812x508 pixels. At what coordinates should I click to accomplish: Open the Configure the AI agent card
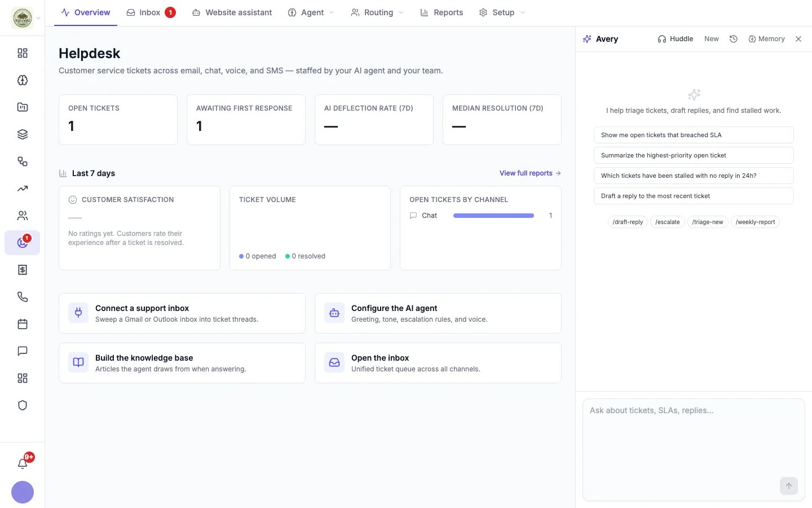coord(438,313)
